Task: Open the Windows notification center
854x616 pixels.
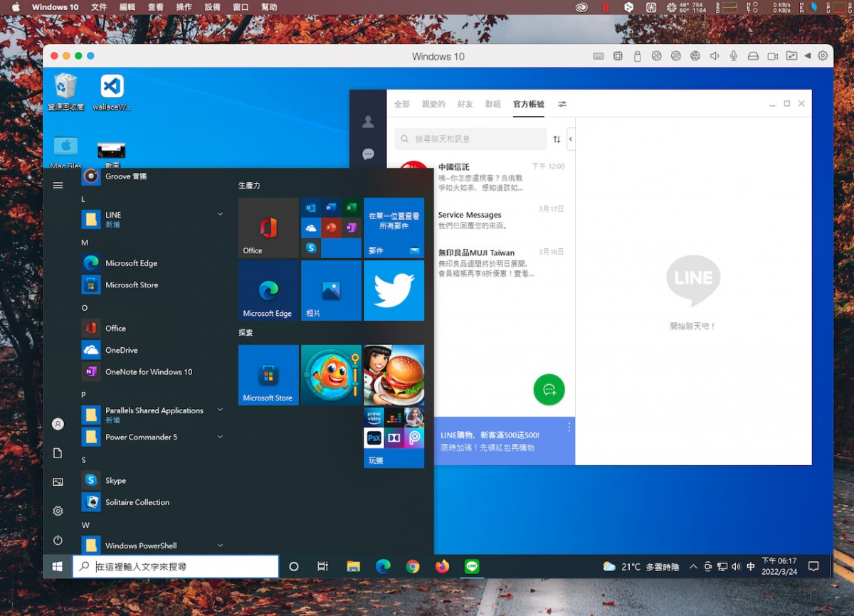Action: pos(813,567)
